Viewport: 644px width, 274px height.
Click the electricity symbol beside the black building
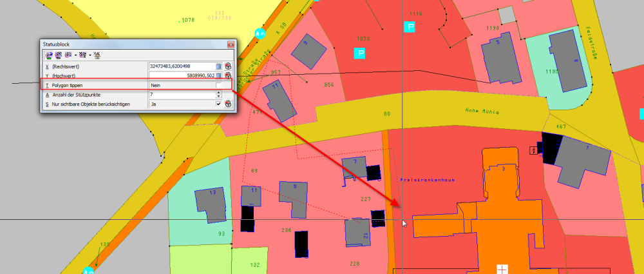point(533,150)
